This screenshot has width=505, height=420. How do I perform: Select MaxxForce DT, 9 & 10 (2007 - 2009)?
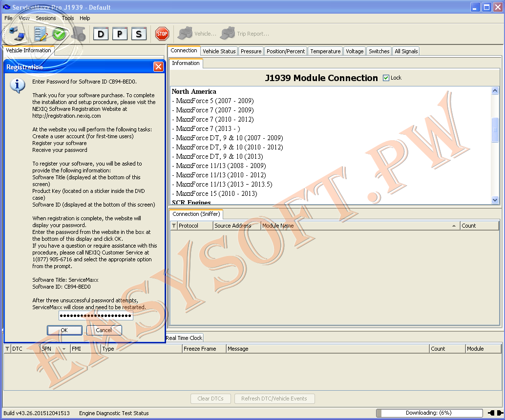pyautogui.click(x=228, y=138)
